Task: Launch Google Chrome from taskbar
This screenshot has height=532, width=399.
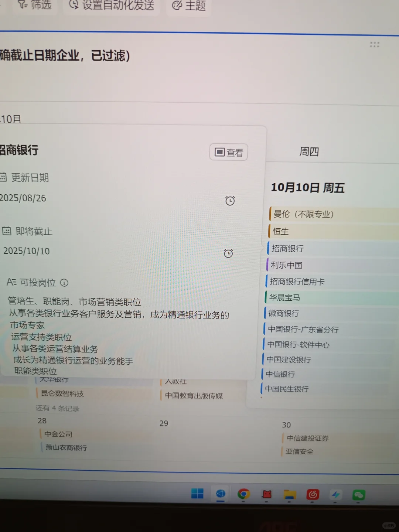Action: tap(243, 494)
